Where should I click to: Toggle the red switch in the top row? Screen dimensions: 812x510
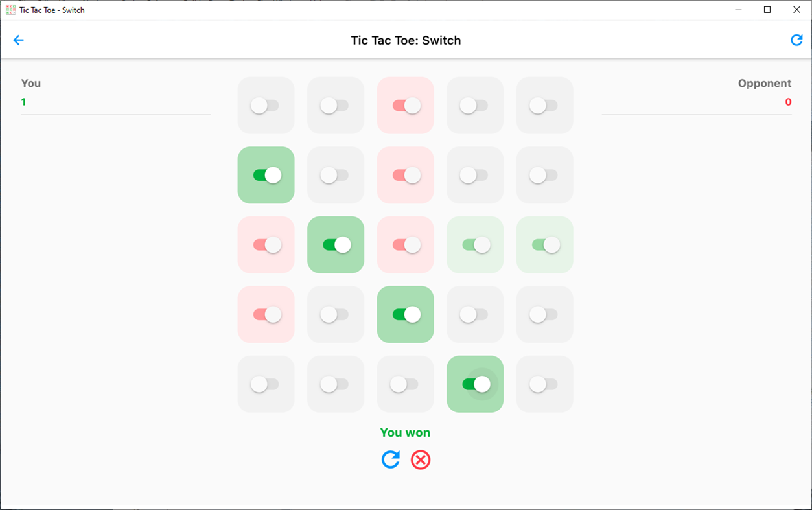tap(405, 105)
